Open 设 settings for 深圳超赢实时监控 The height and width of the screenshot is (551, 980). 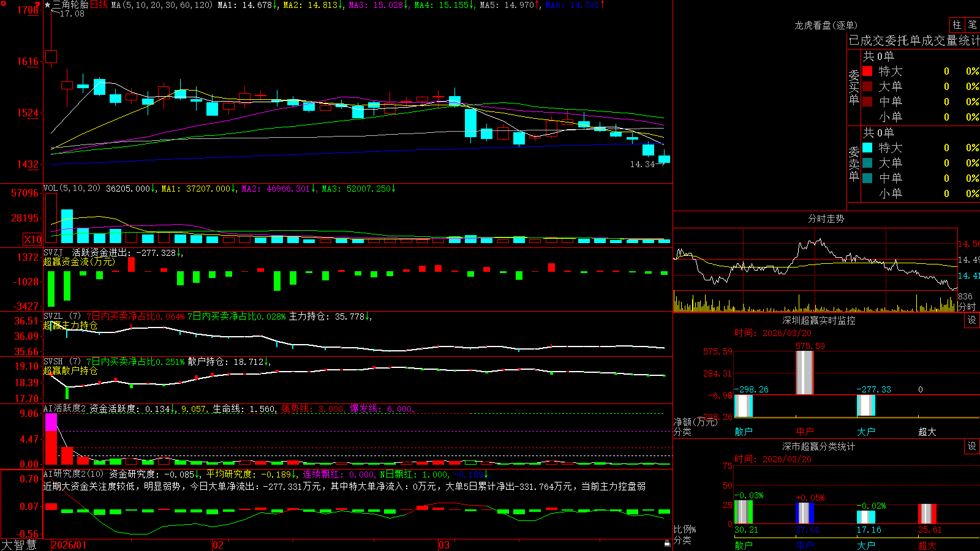point(972,320)
